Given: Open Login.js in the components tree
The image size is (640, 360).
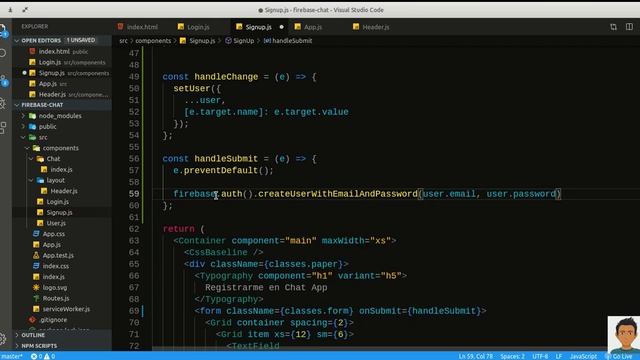Looking at the screenshot, I should [x=57, y=202].
